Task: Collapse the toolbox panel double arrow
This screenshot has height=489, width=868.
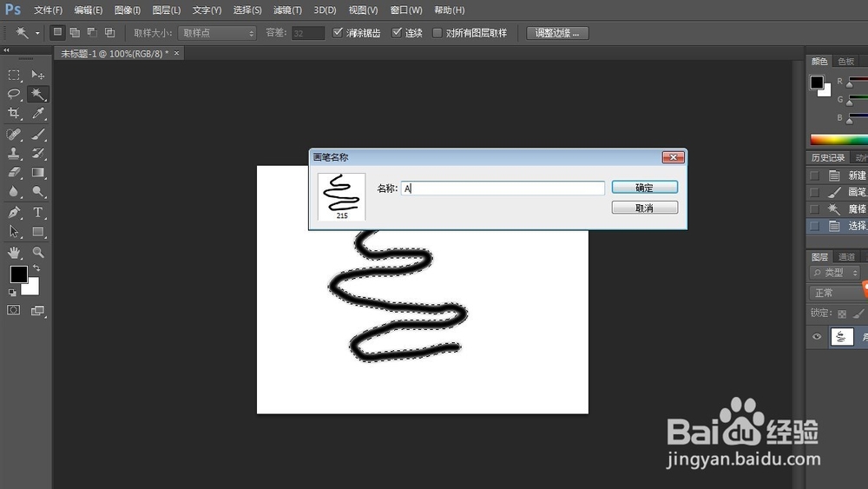Action: (7, 50)
